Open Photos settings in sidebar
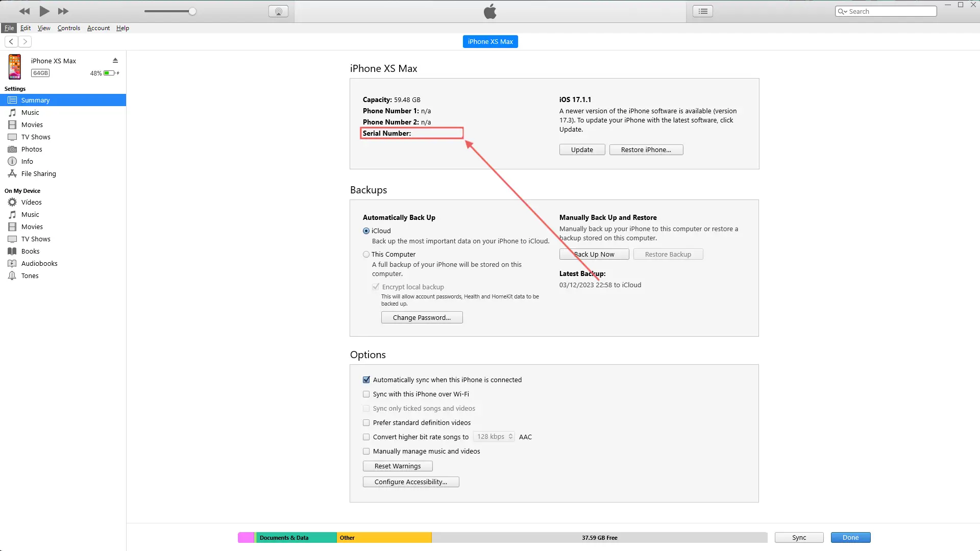 click(x=32, y=149)
